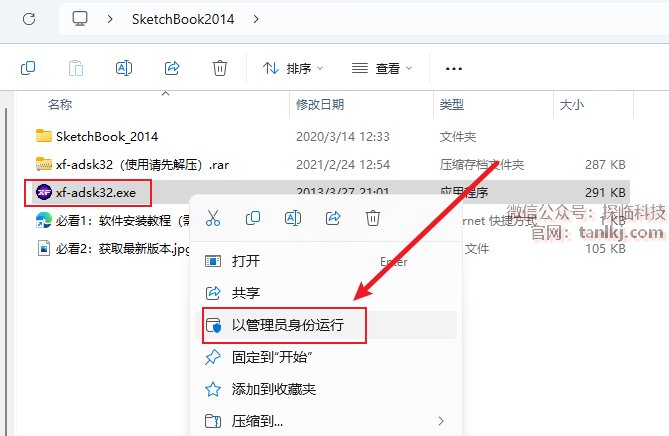The height and width of the screenshot is (436, 669).
Task: Click the SketchBook_2014 folder icon
Action: coord(44,136)
